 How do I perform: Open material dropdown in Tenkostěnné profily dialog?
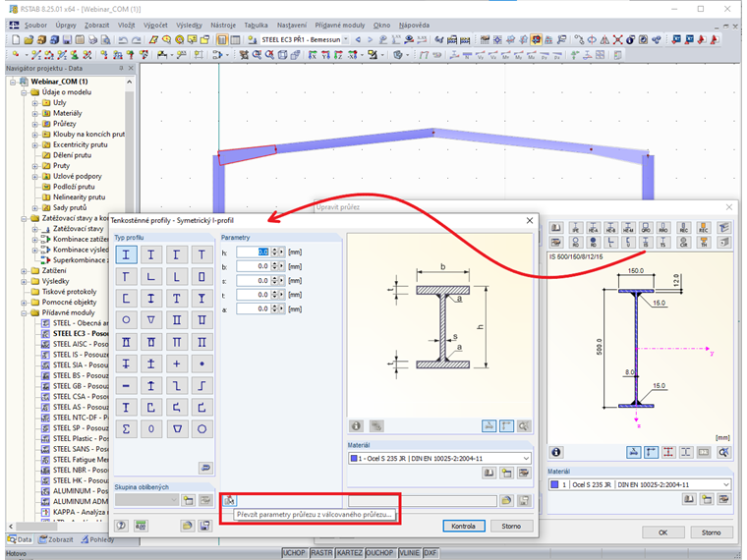(526, 458)
